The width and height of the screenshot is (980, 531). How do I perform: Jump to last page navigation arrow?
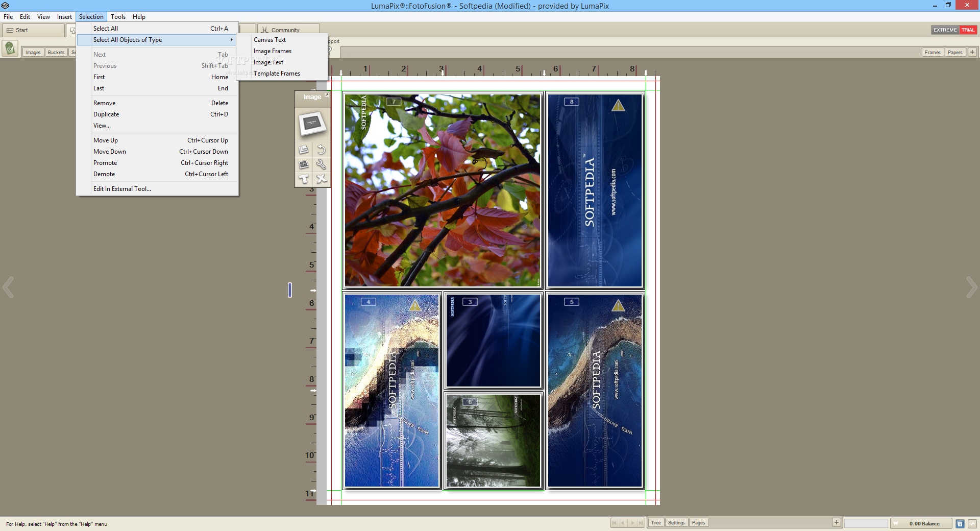pos(642,523)
